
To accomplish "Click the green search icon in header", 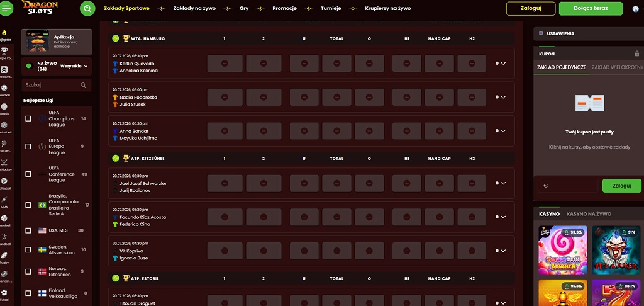I will pyautogui.click(x=87, y=8).
